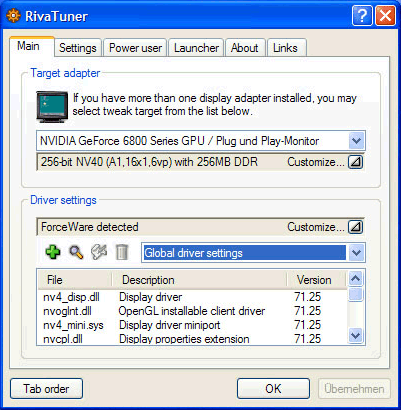Click the monitor icon in Target adapter
Image resolution: width=401 pixels, height=410 pixels.
pos(52,107)
